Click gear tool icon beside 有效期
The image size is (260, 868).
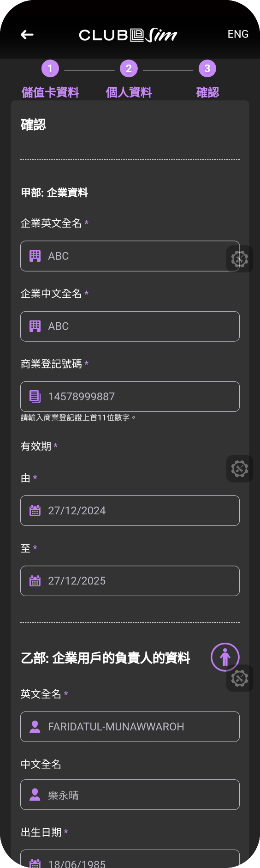coord(240,469)
